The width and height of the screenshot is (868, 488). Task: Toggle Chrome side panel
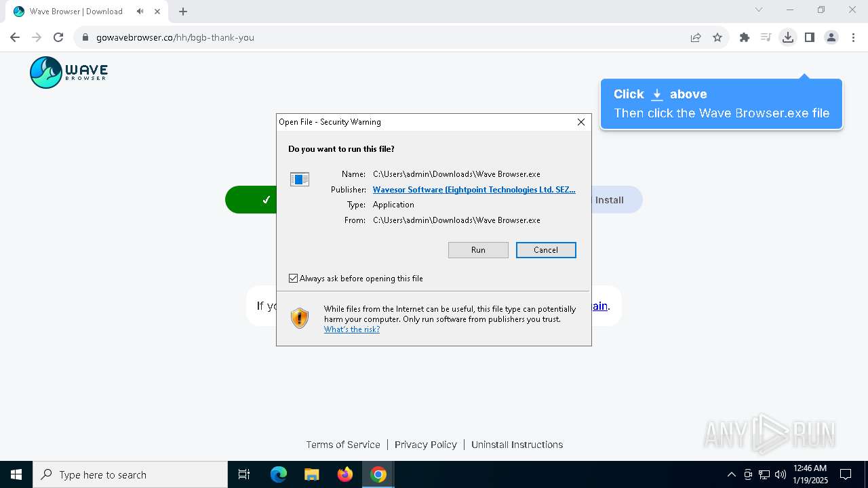pyautogui.click(x=810, y=37)
